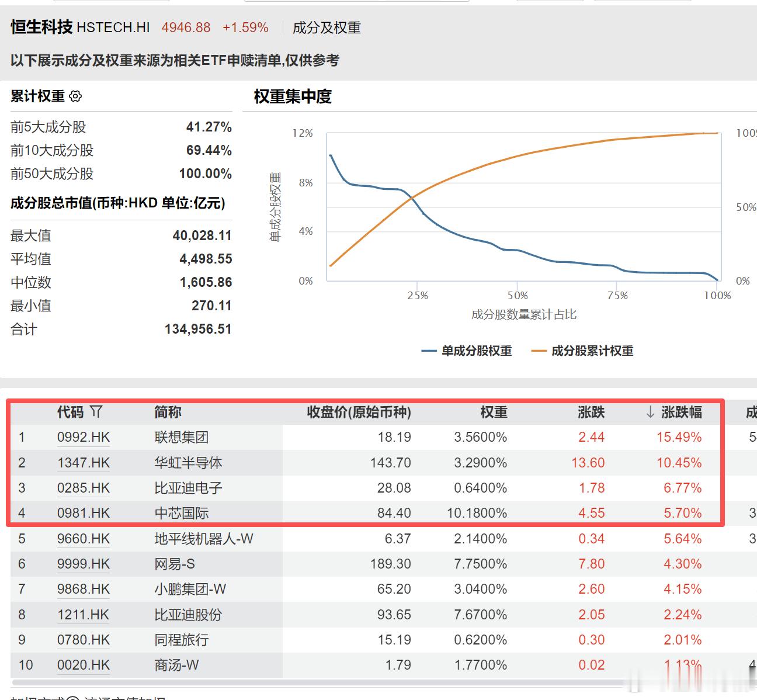Sort by the 简称 column header
This screenshot has width=757, height=700.
click(168, 412)
